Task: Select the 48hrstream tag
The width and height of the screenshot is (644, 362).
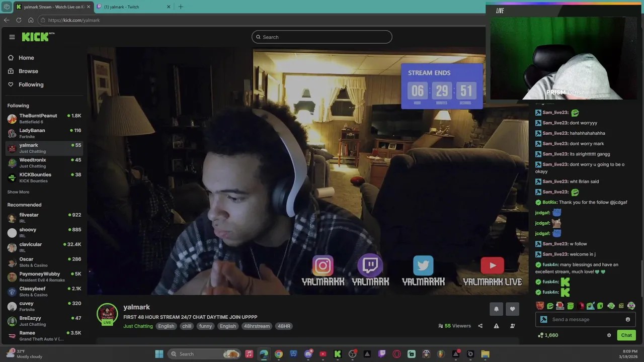Action: (257, 326)
